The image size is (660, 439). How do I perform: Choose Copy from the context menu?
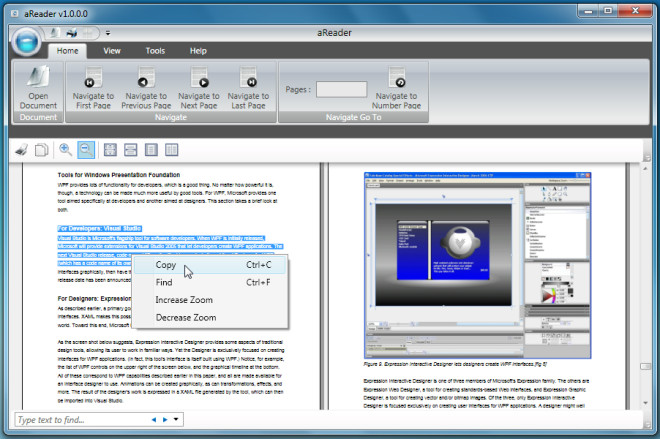[x=210, y=265]
